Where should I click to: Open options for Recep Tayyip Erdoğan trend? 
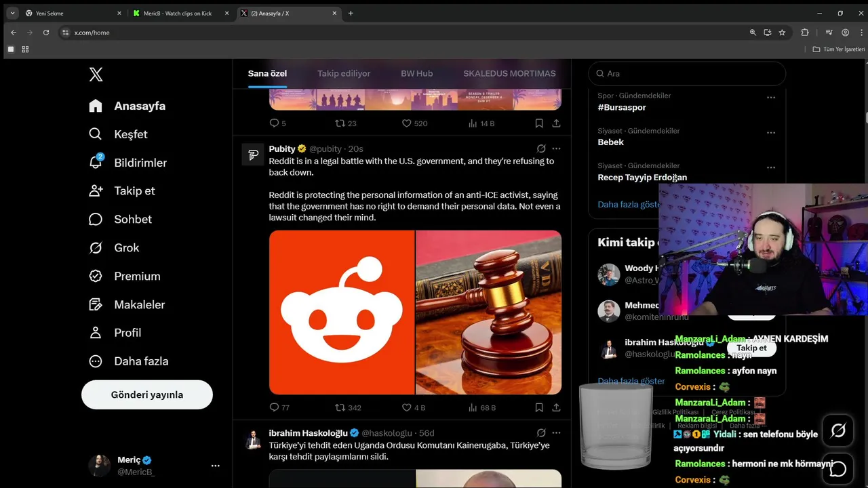(x=771, y=167)
